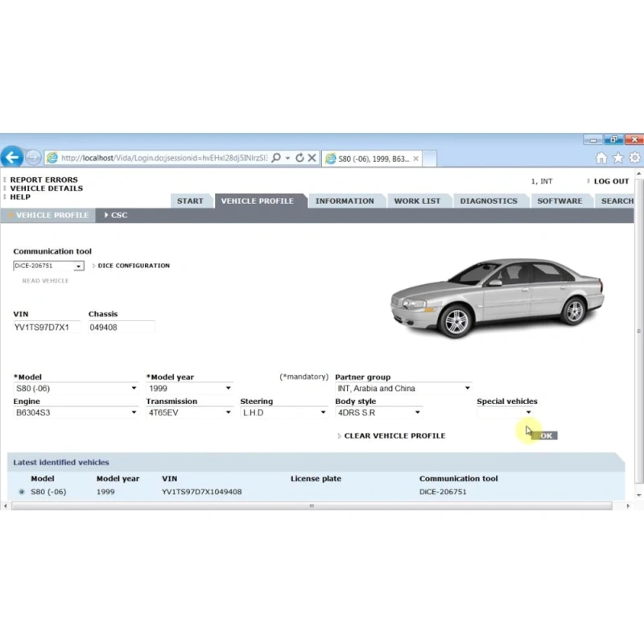Click the horizontal scrollbar at bottom
Image resolution: width=644 pixels, height=644 pixels.
(312, 506)
